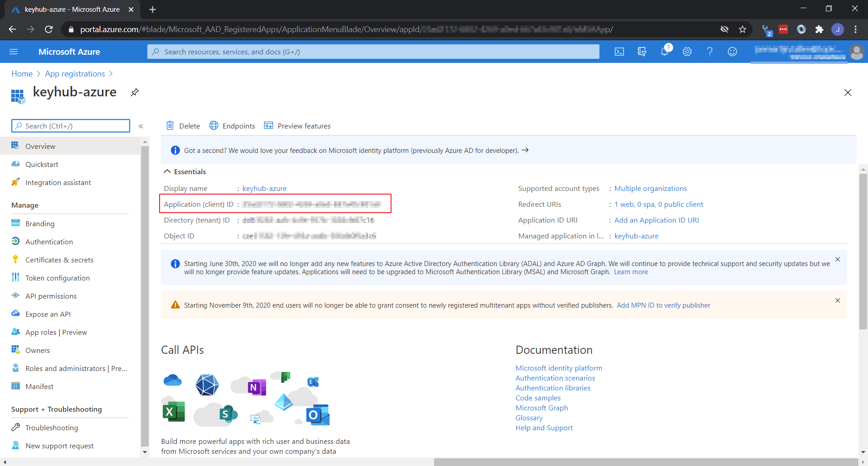Open the directory and subscription filter icon

pos(642,52)
